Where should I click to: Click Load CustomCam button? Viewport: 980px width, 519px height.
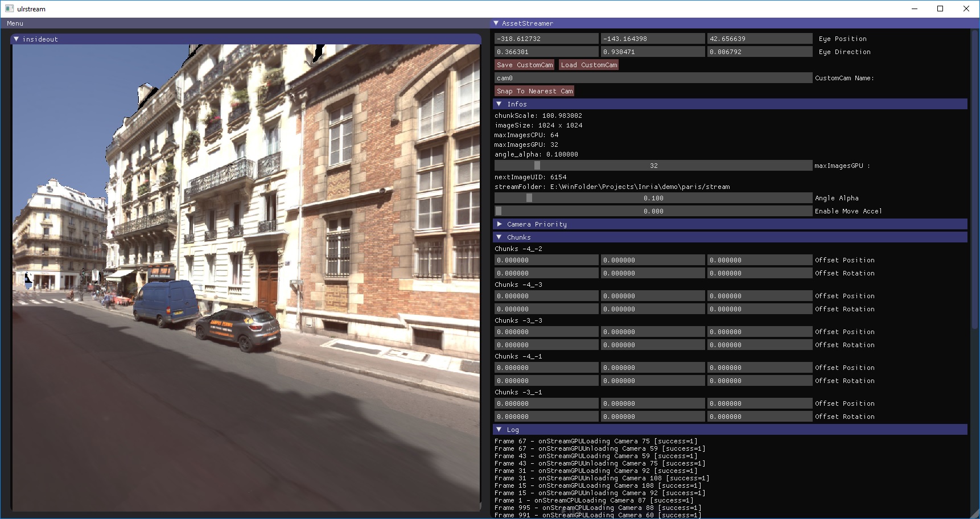click(589, 65)
